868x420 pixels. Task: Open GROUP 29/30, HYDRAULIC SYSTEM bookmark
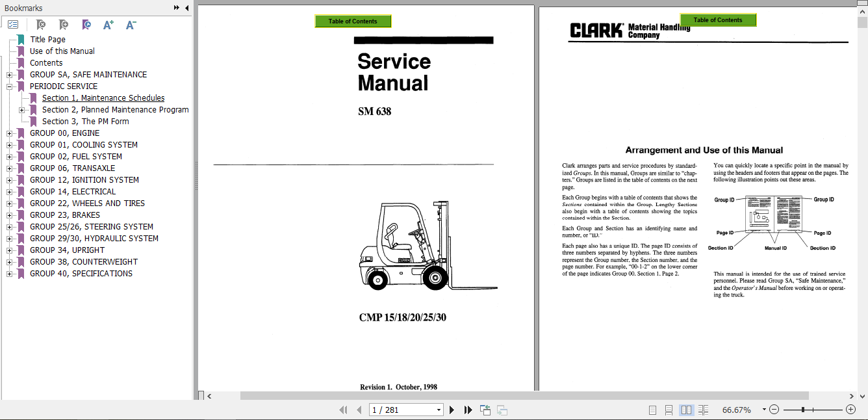pos(94,239)
